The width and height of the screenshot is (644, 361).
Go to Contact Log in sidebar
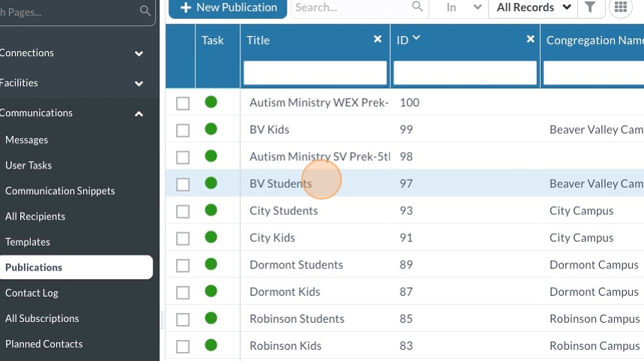(31, 293)
